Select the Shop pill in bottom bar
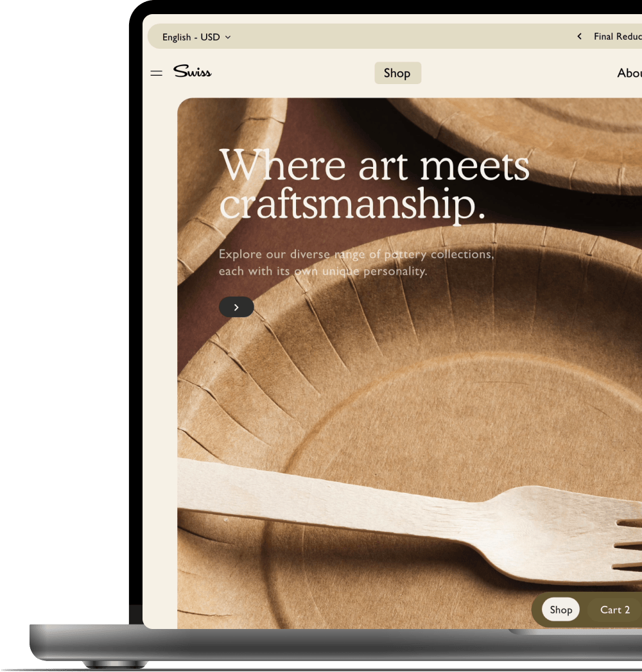The width and height of the screenshot is (642, 672). (560, 610)
